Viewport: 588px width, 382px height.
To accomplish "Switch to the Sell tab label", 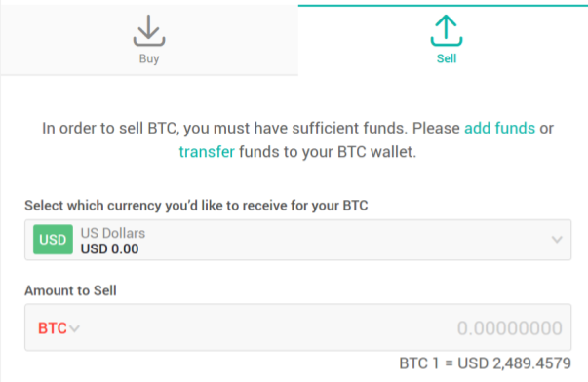I will coord(447,58).
